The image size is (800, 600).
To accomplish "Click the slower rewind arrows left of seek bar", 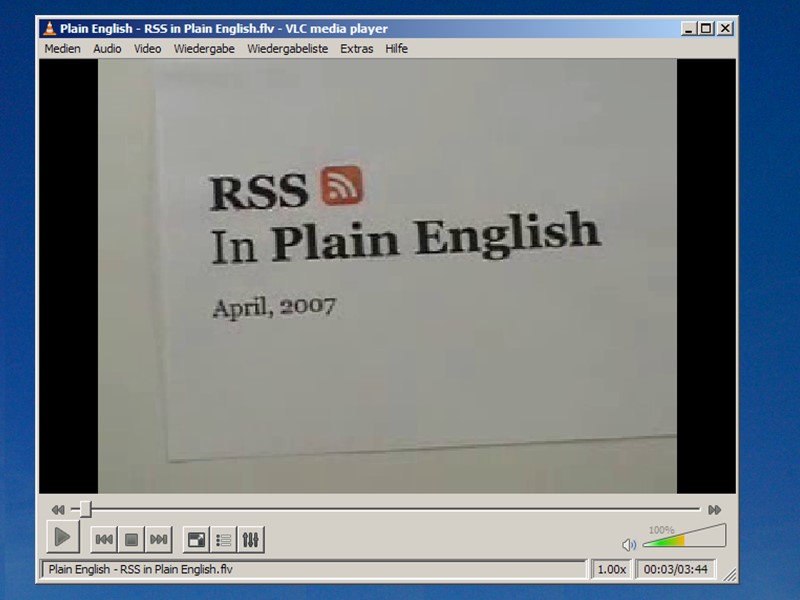I will point(58,509).
